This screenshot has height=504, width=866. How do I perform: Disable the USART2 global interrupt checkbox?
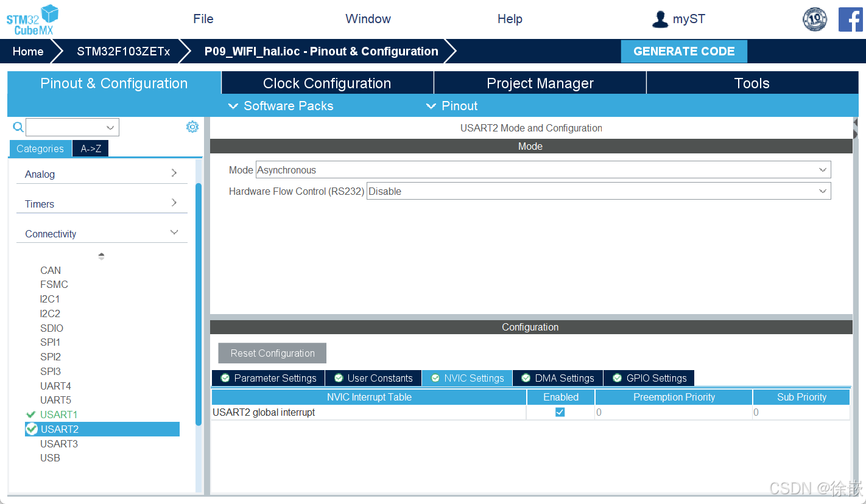[560, 412]
